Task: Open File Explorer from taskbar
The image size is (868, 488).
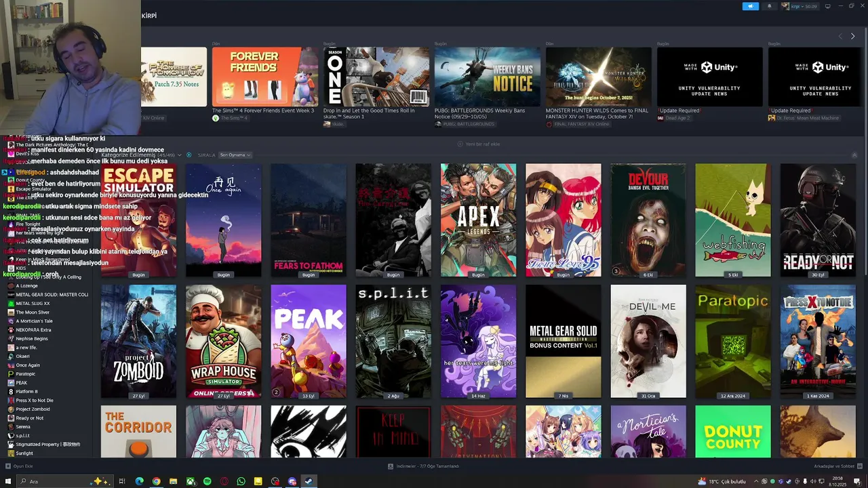Action: point(173,481)
